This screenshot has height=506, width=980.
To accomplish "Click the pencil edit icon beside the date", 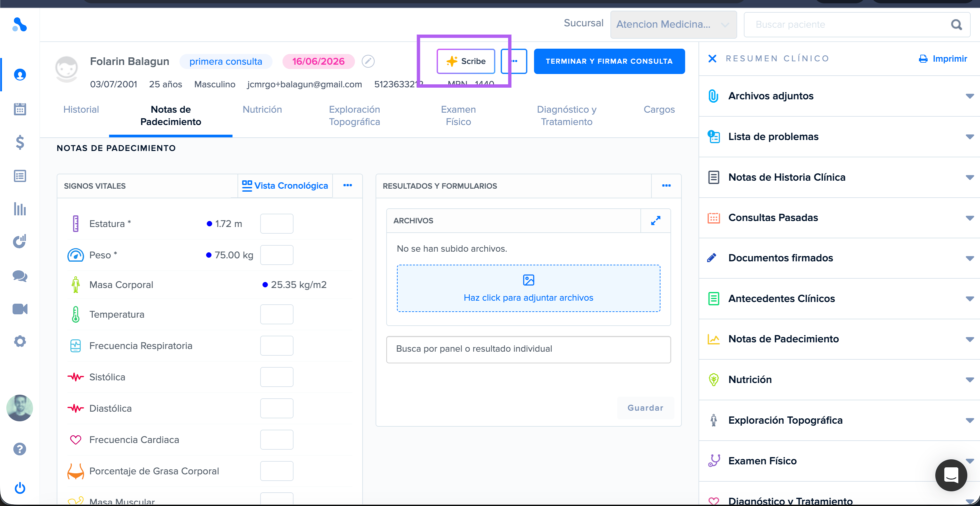I will pos(368,61).
